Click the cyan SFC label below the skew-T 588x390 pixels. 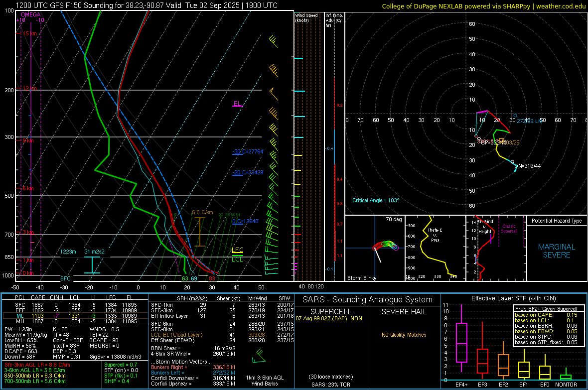click(x=65, y=278)
